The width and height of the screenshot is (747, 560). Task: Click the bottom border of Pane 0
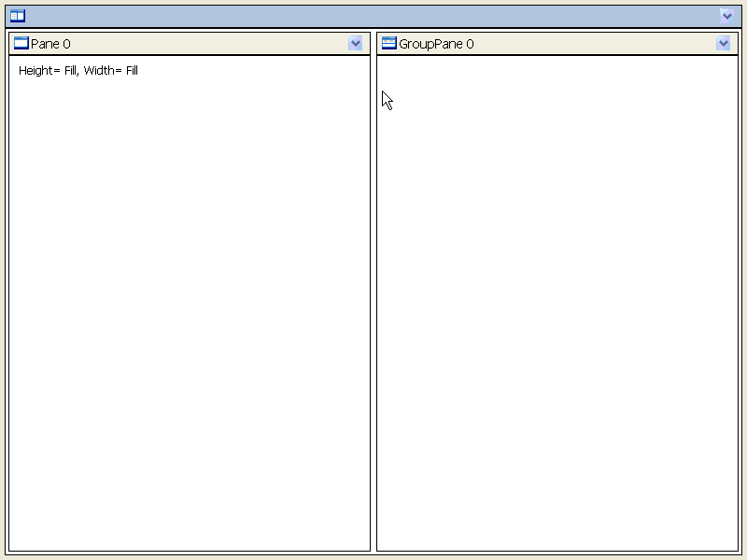[x=190, y=551]
